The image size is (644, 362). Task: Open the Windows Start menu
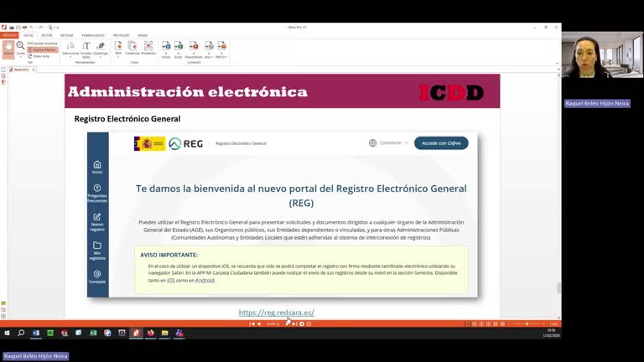7,333
